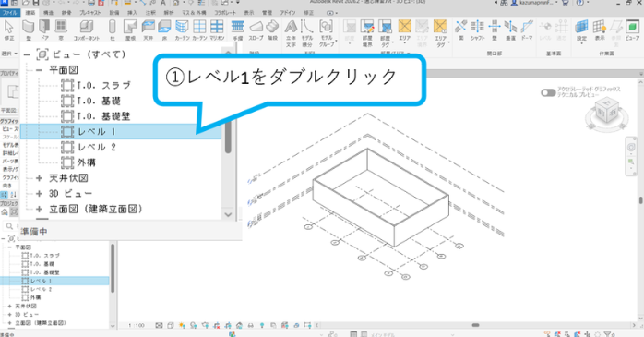This screenshot has width=644, height=337.
Task: Click the 3D view right vertical scrollbar thumb
Action: [x=640, y=200]
